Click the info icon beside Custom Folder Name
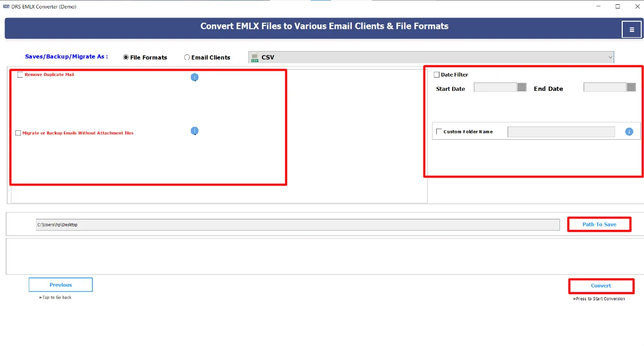Screen dimensions: 644x346 pyautogui.click(x=629, y=131)
